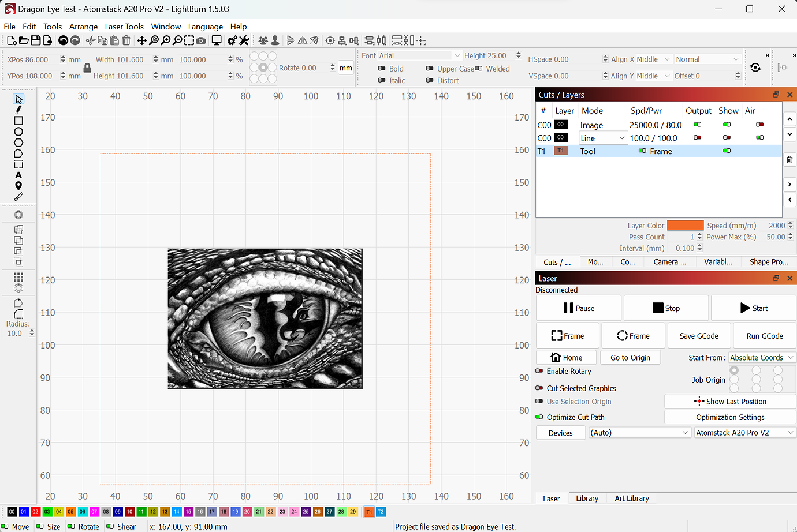This screenshot has height=532, width=797.
Task: Click the orange Layer Color swatch
Action: (685, 226)
